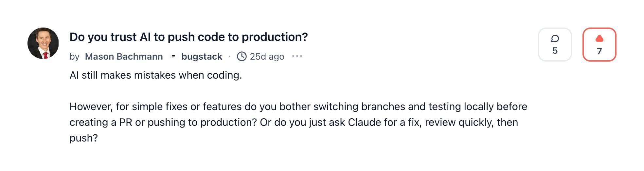644x171 pixels.
Task: Click the dot separator after bugstack
Action: click(x=229, y=56)
